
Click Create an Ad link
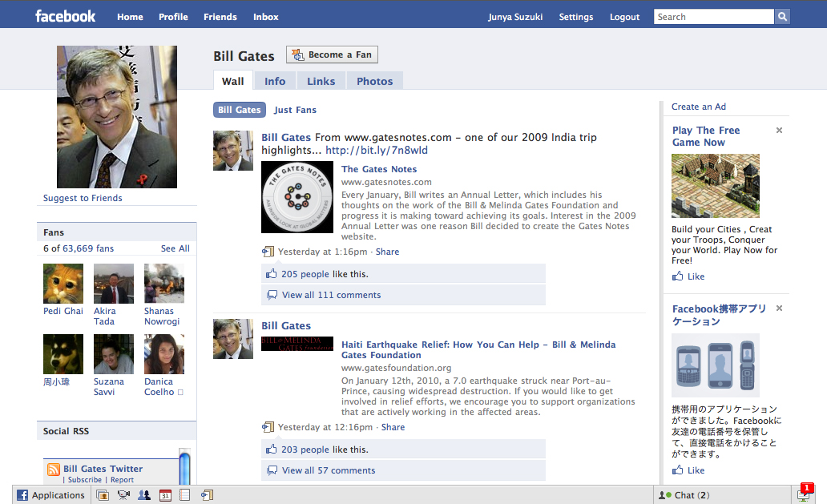pos(698,107)
